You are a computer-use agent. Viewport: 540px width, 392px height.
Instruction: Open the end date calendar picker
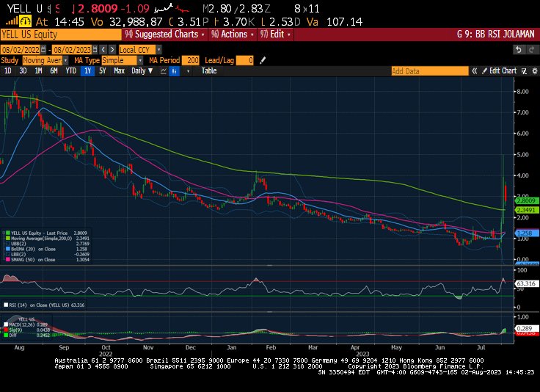pos(95,50)
